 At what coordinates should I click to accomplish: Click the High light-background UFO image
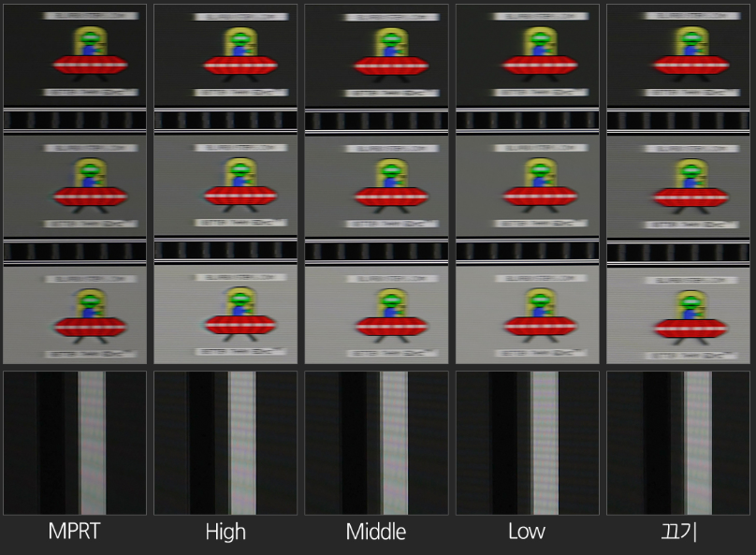click(225, 314)
